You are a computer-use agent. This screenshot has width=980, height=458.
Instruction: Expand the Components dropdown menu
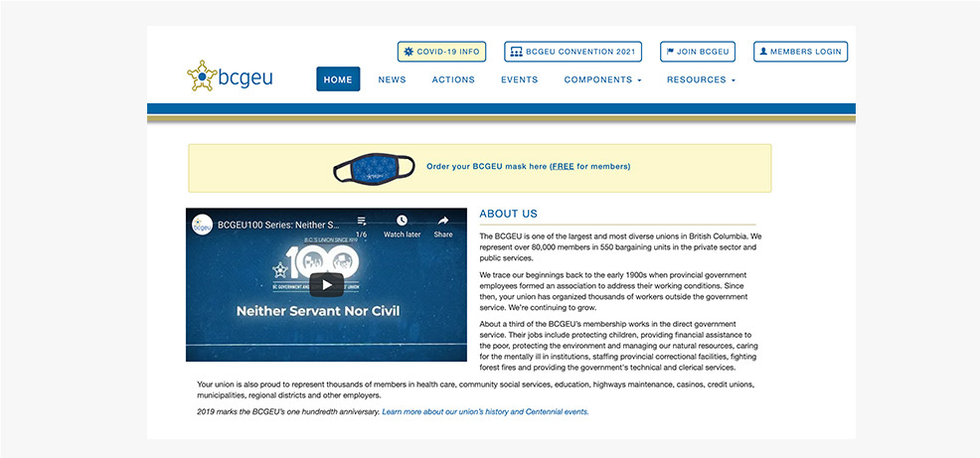click(x=602, y=79)
